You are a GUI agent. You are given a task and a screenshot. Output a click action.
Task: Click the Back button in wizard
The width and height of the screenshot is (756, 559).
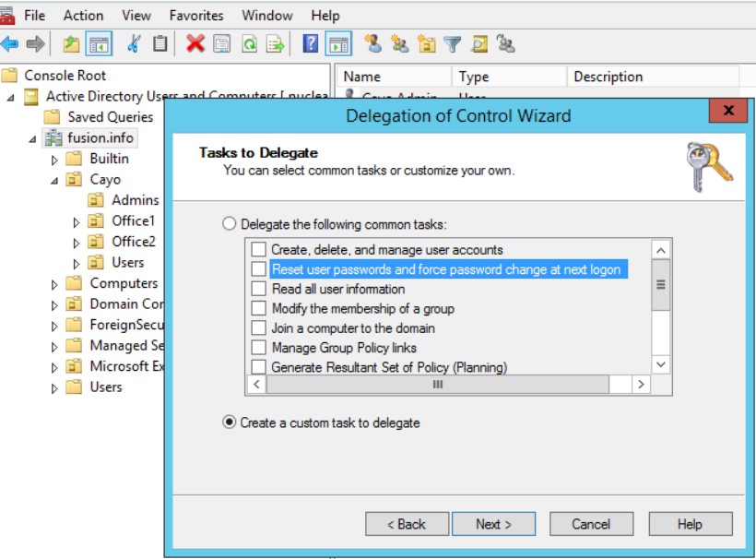[407, 524]
